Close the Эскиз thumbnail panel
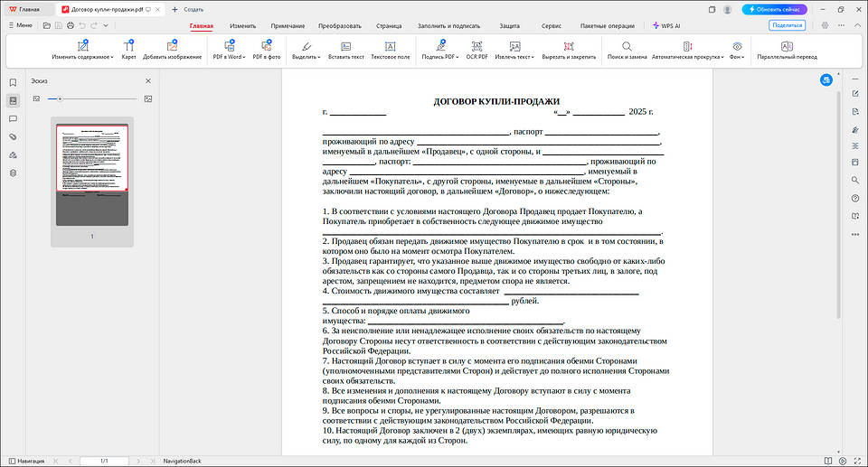 [147, 80]
